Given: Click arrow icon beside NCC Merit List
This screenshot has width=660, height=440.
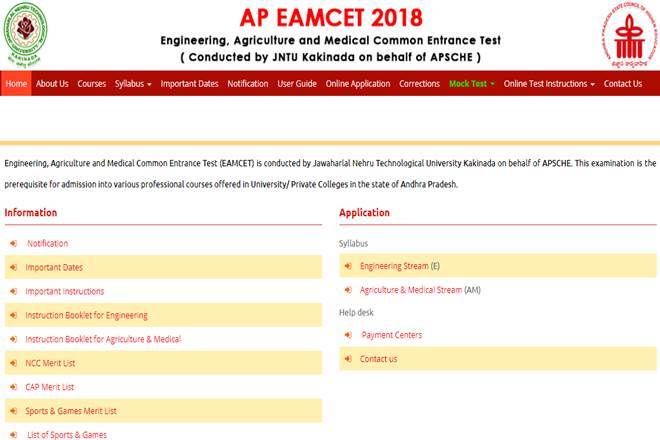Looking at the screenshot, I should pyautogui.click(x=13, y=363).
